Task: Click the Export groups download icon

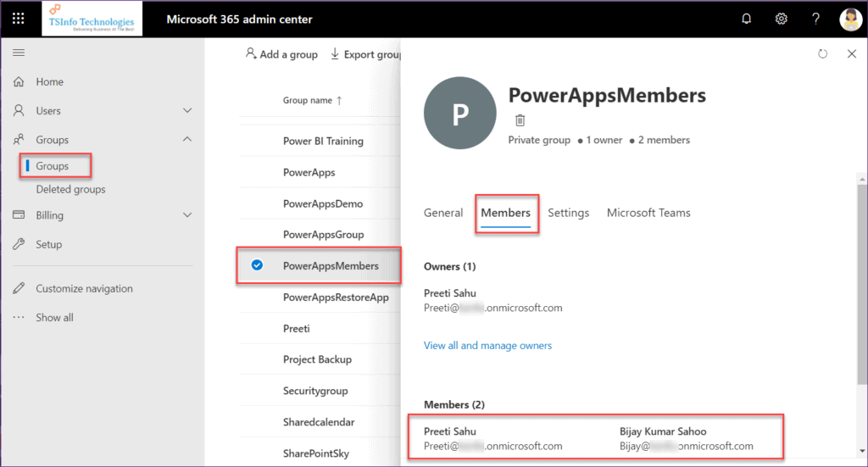Action: click(335, 53)
